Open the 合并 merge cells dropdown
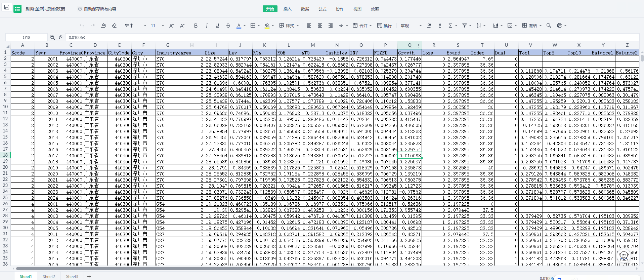Screen dimensions: 644x280 point(362,26)
